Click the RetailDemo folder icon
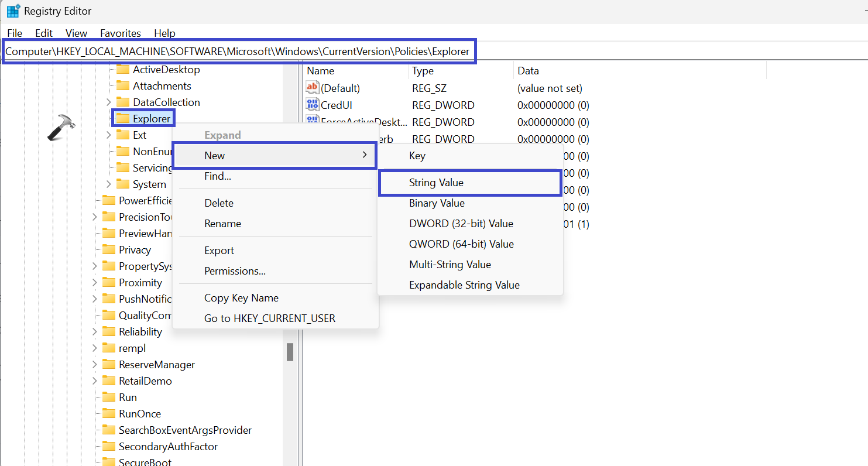The height and width of the screenshot is (466, 868). click(x=109, y=381)
